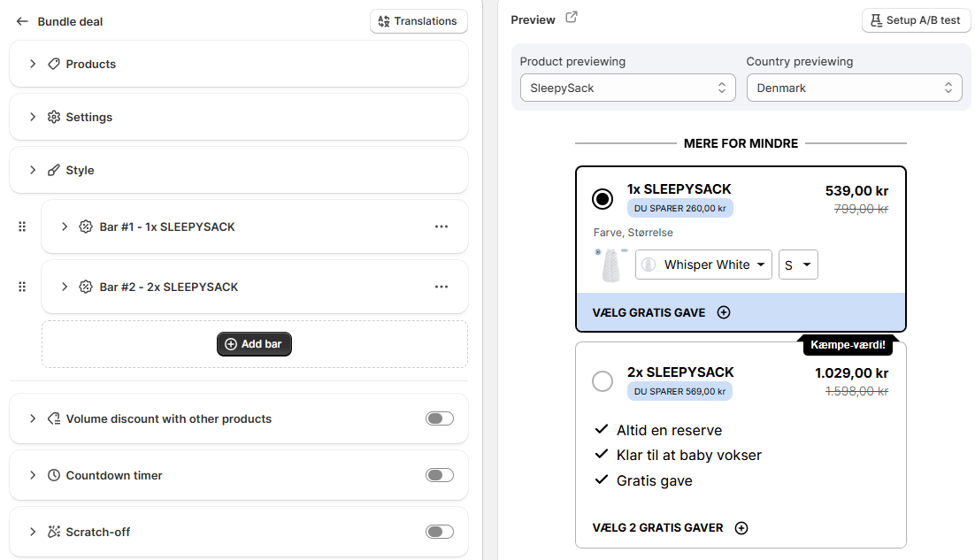Select the 2x SLEEPYSACK radio option
The height and width of the screenshot is (560, 975).
pyautogui.click(x=603, y=381)
